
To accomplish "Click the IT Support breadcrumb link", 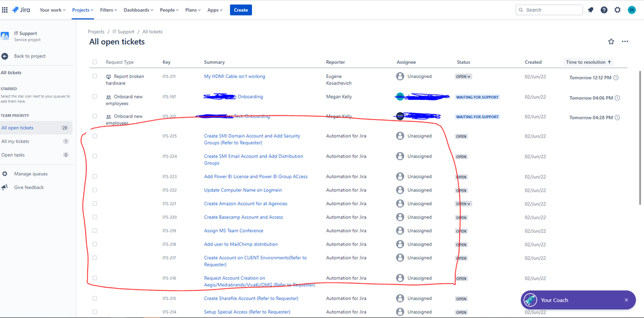I will pyautogui.click(x=124, y=32).
